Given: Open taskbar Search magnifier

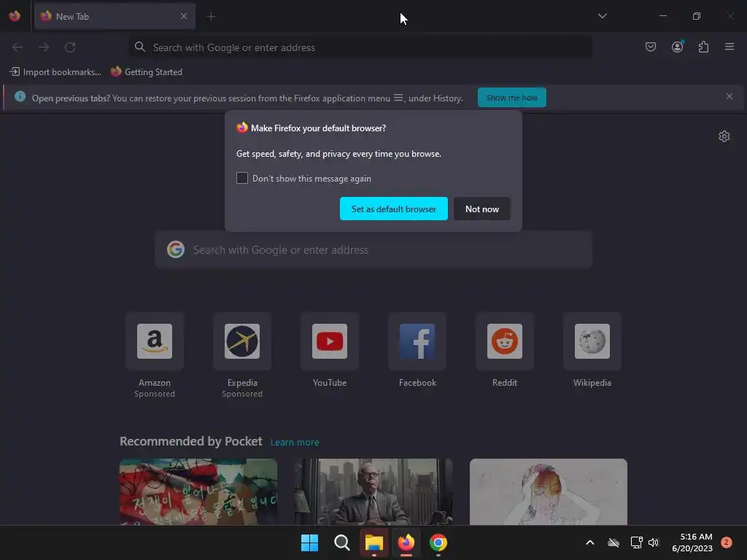Looking at the screenshot, I should [x=341, y=542].
